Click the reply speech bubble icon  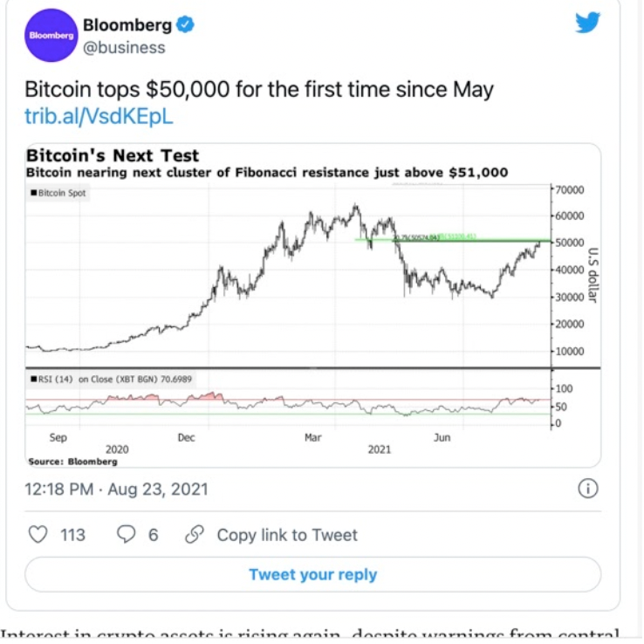pos(127,534)
